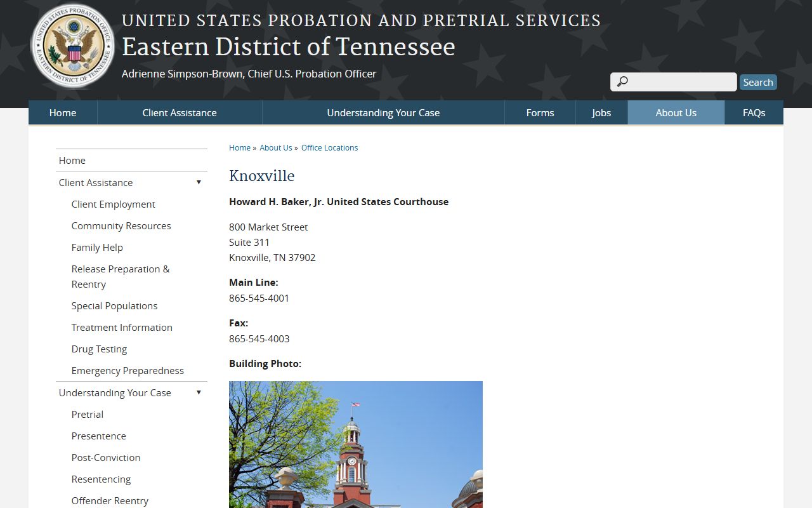Click the main line number 865-545-4001
The width and height of the screenshot is (812, 508).
259,298
